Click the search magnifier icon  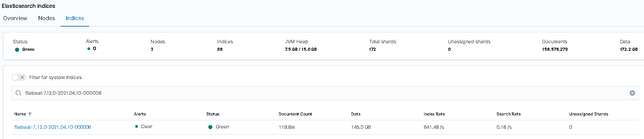click(18, 93)
